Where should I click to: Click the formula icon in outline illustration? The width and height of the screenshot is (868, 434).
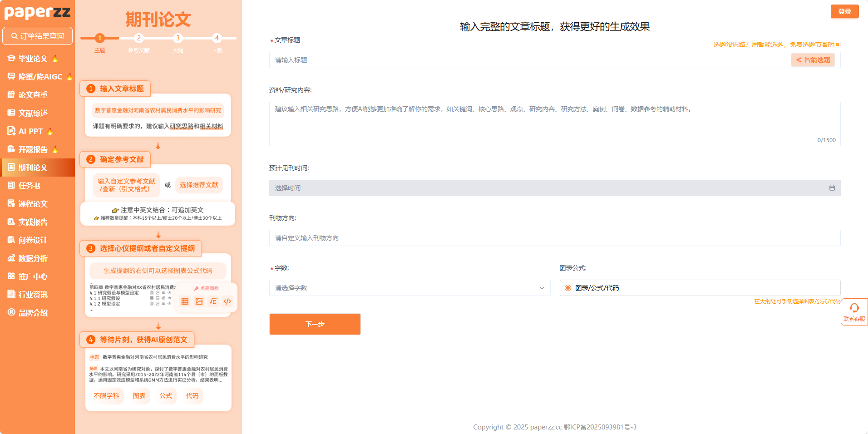[x=213, y=301]
